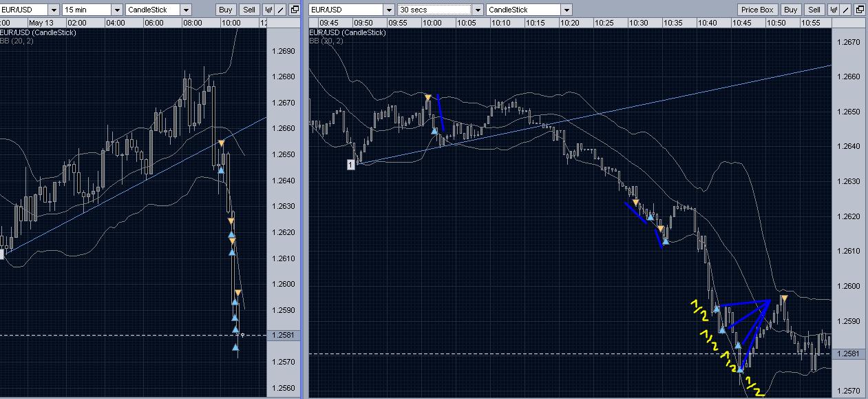Click blue marker near 1.2645 in 15 min chart
The image size is (868, 399).
tap(221, 170)
